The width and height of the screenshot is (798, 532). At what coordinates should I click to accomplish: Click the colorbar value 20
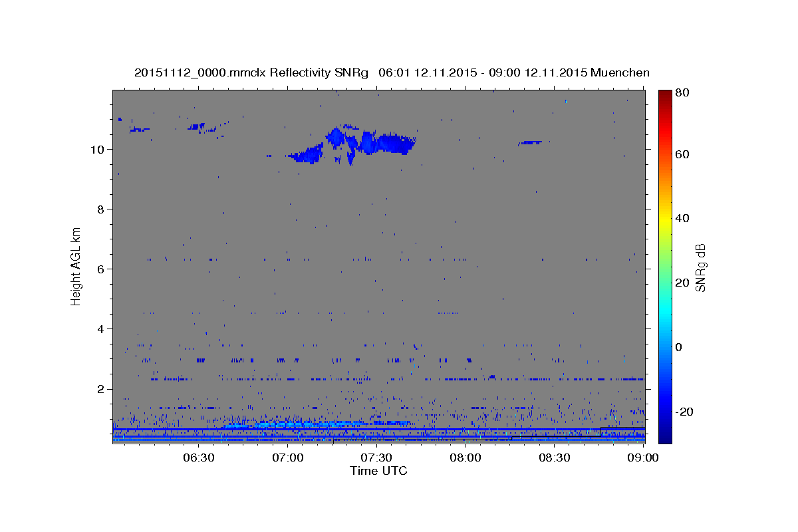[682, 283]
